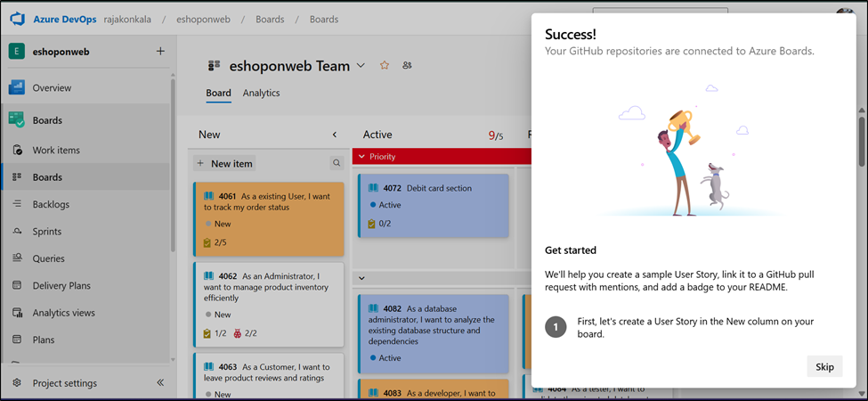Open Backlogs in the sidebar

coord(51,204)
